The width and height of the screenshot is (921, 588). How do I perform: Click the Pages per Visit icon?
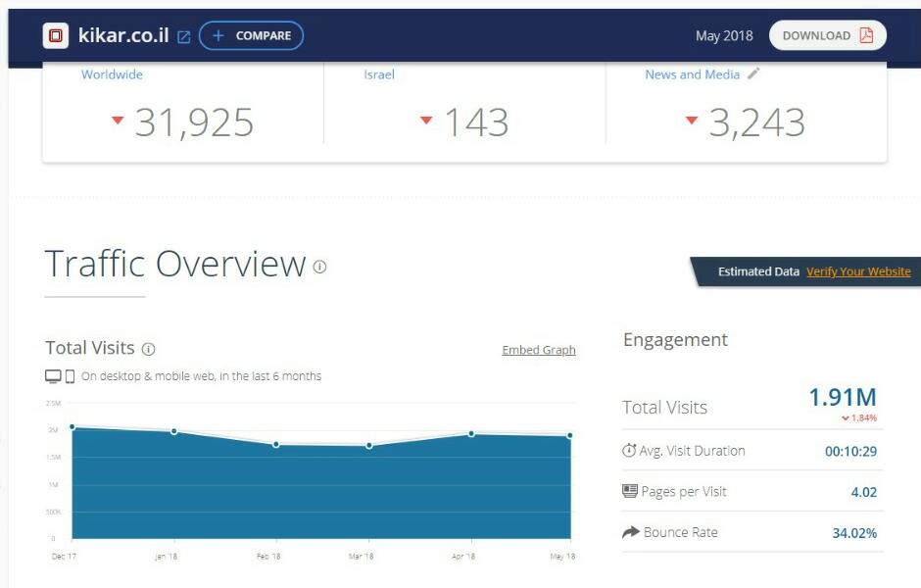tap(630, 491)
